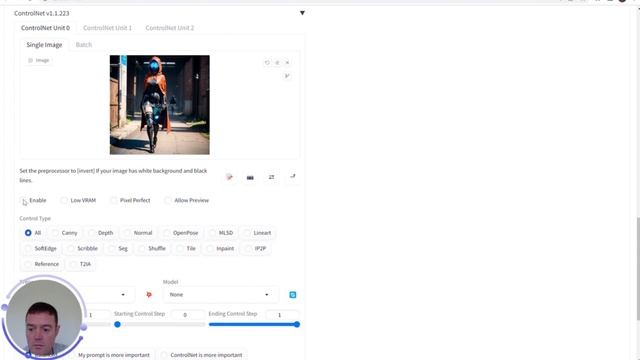Switch to ControlNet Unit 0 tab
Screen dimensions: 640x360
[x=45, y=28]
